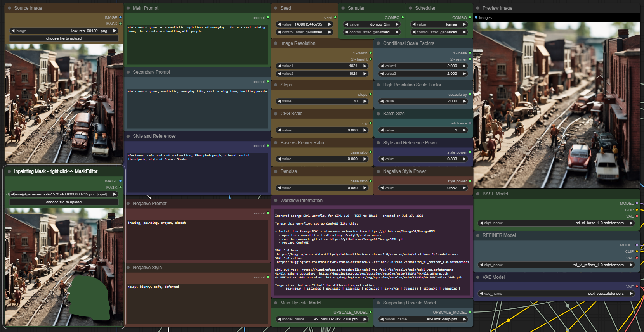Screen dimensions: 644x332
Task: Open the Scheduler dropdown showing karras
Action: click(x=439, y=24)
